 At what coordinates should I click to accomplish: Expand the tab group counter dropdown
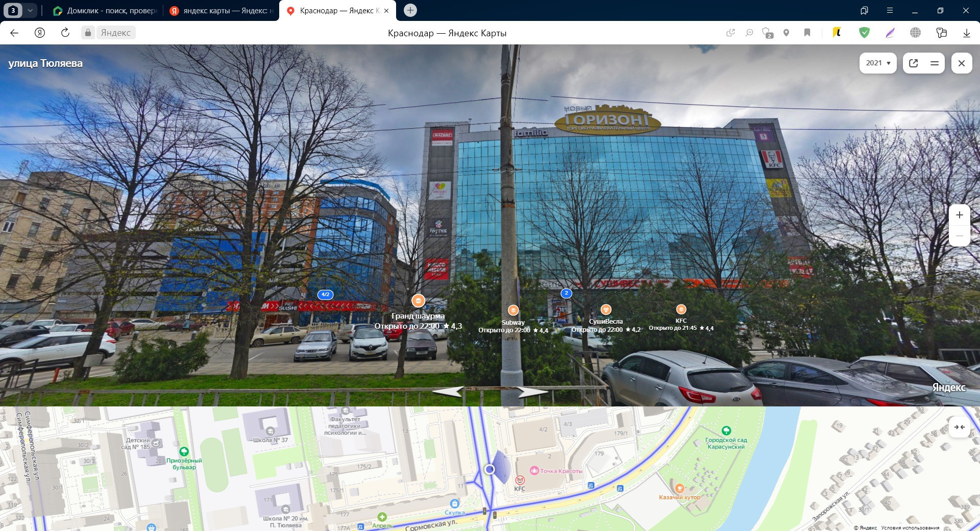[x=30, y=10]
